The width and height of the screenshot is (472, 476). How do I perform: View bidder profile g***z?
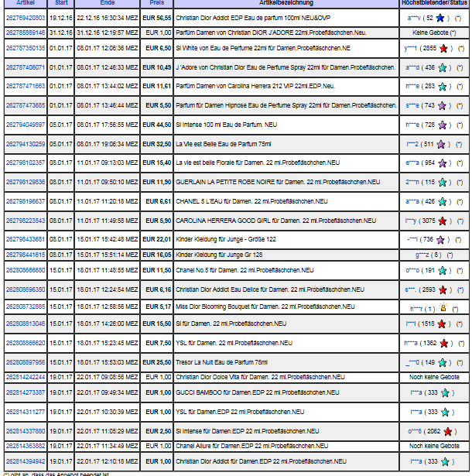tap(422, 255)
